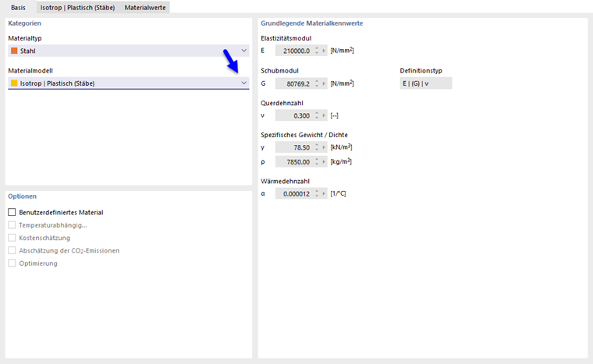The width and height of the screenshot is (593, 364).
Task: Click the Definitionstyp E | (G) | ν field
Action: tap(426, 83)
